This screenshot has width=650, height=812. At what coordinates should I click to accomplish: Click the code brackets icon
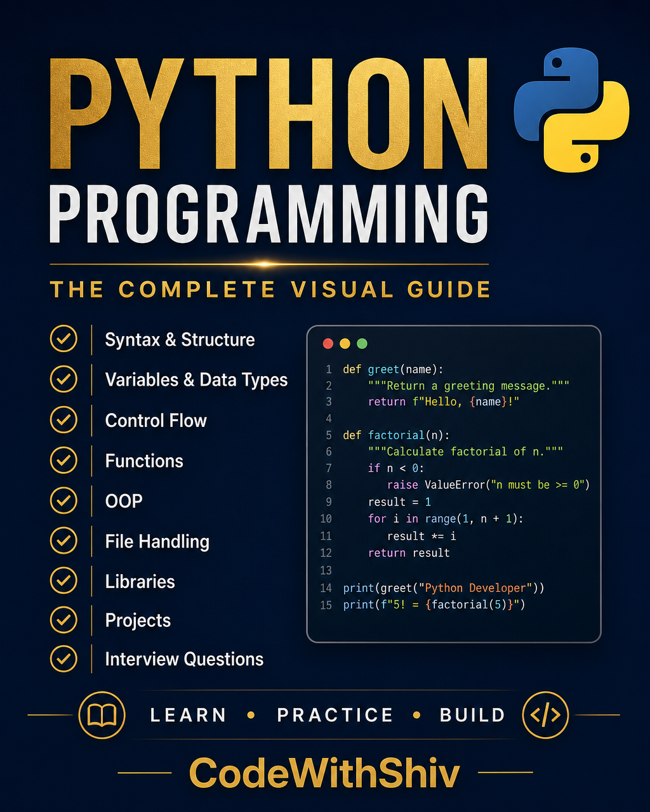(545, 716)
